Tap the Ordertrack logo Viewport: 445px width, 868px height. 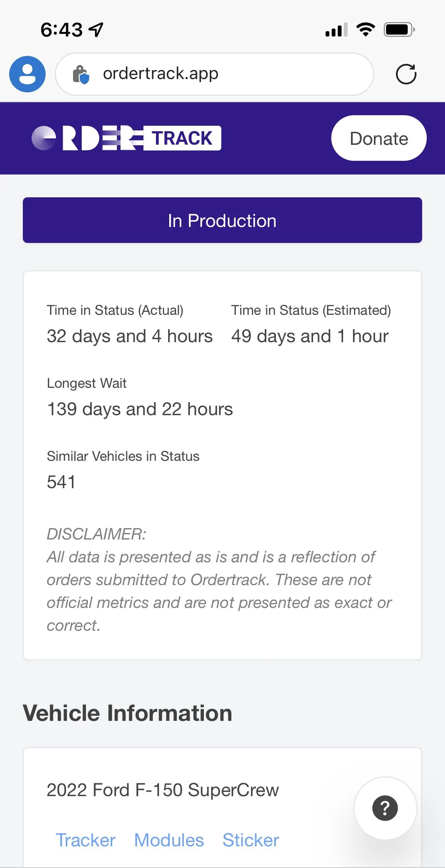click(x=126, y=138)
